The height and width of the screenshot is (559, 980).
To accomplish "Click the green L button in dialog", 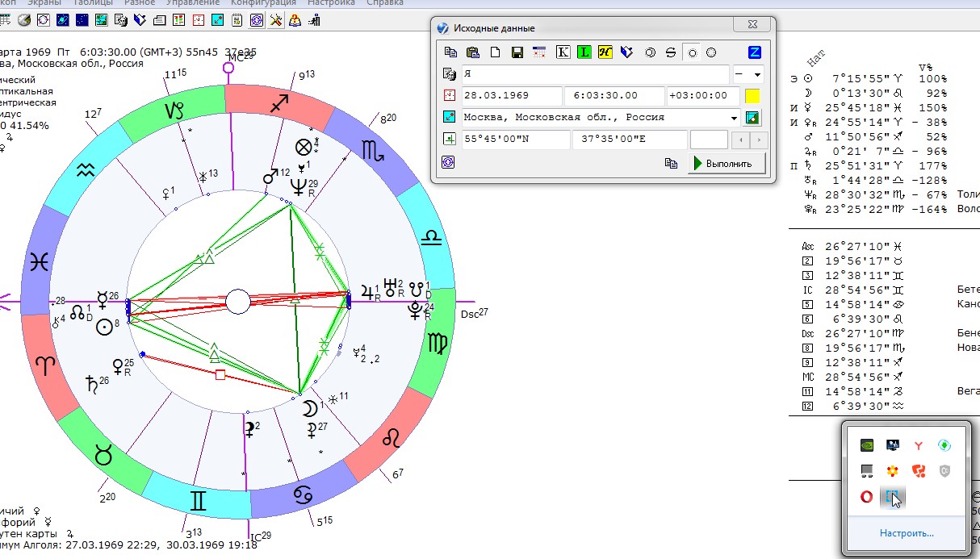I will pos(584,52).
